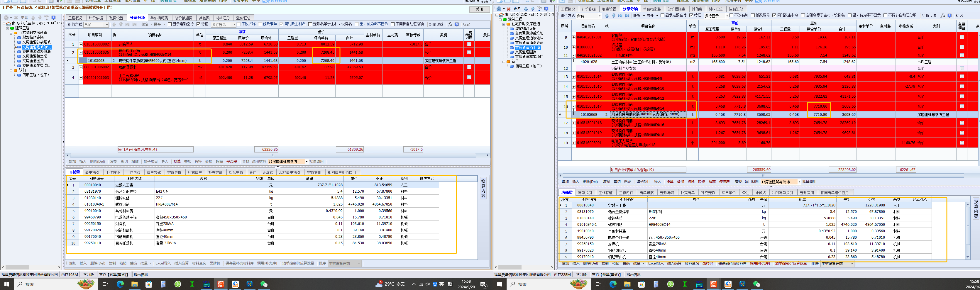Click the add node icon in right window tree toolbar
Screen dimensions: 980x290
(x=499, y=9)
